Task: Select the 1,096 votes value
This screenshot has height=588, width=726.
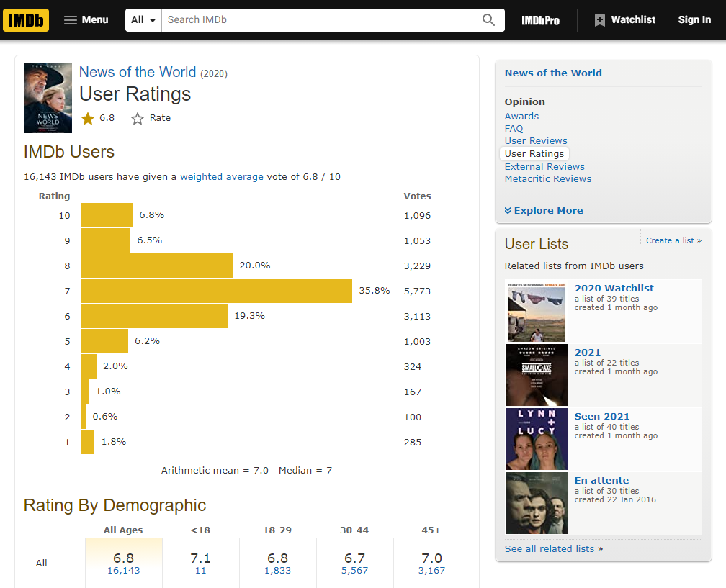Action: (417, 216)
